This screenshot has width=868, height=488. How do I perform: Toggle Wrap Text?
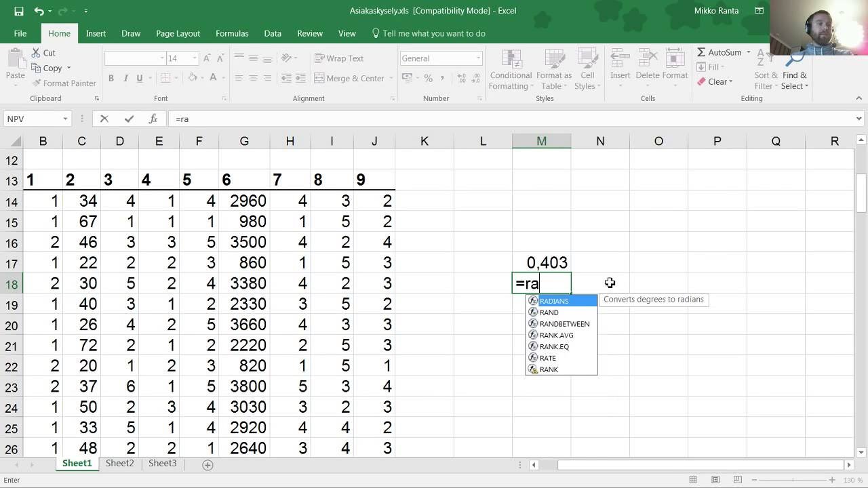pos(340,58)
